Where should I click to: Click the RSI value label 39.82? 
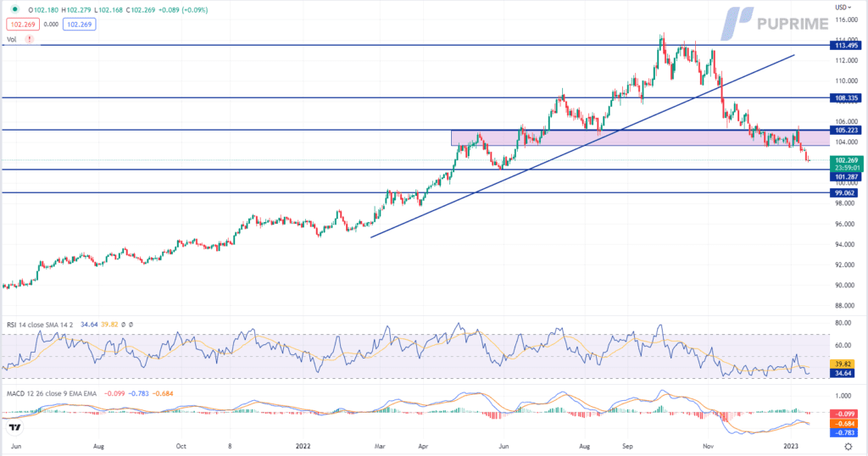[x=843, y=364]
